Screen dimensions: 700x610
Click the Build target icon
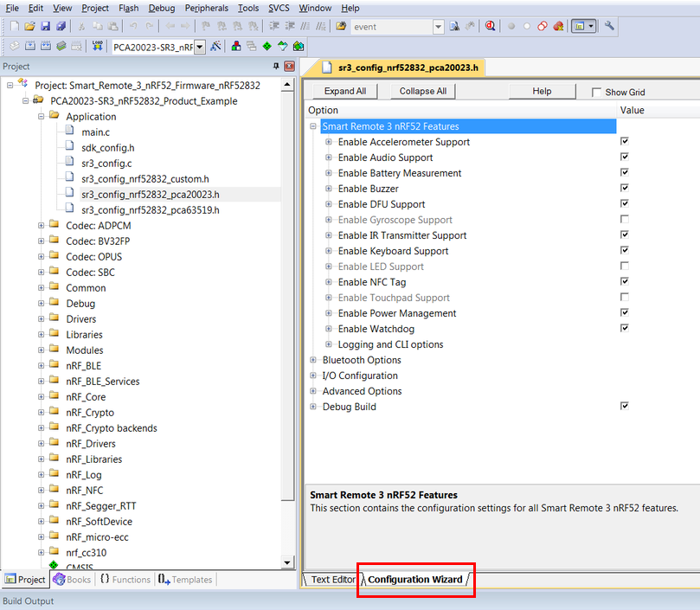[30, 46]
